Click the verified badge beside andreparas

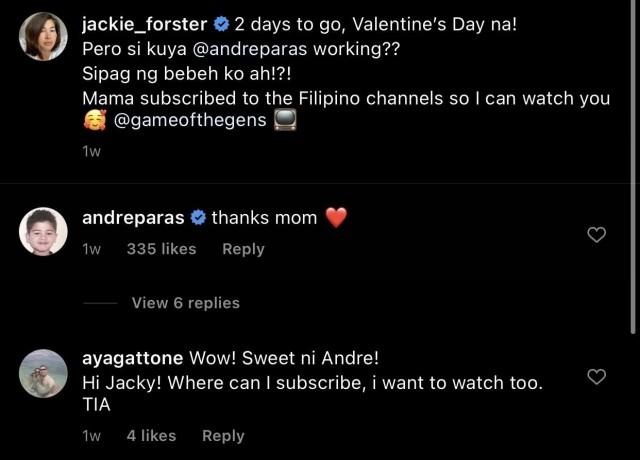198,218
